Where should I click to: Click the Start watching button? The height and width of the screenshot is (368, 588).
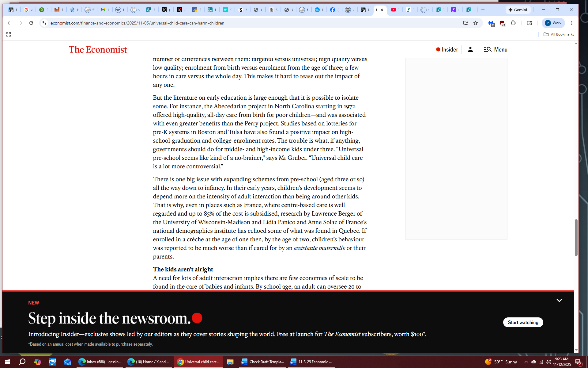click(x=523, y=322)
